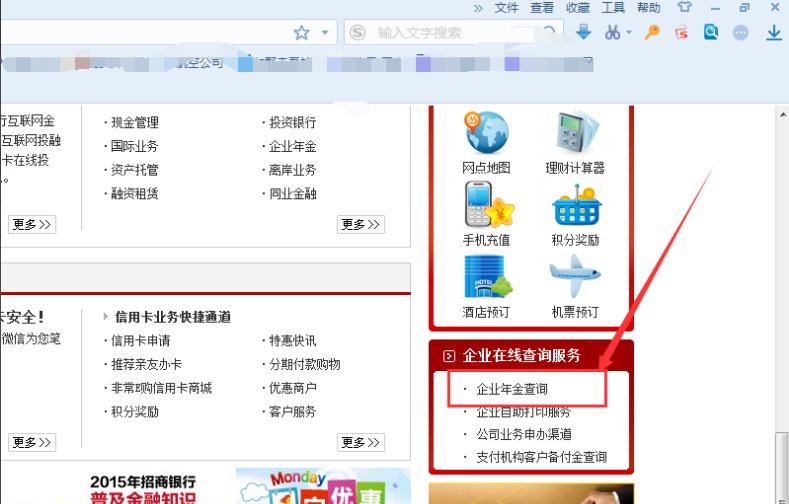Open the 融资租赁 link
Screen dimensions: 789x504
pos(134,194)
